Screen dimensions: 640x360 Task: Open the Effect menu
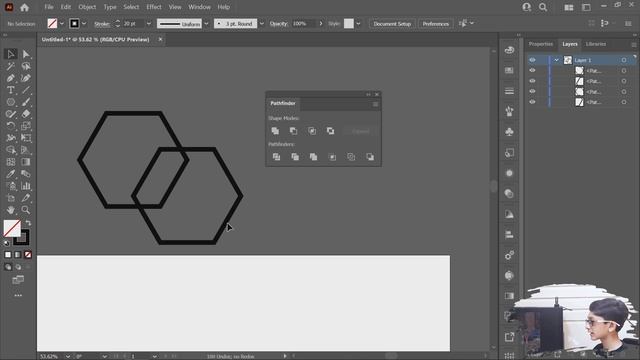(154, 7)
